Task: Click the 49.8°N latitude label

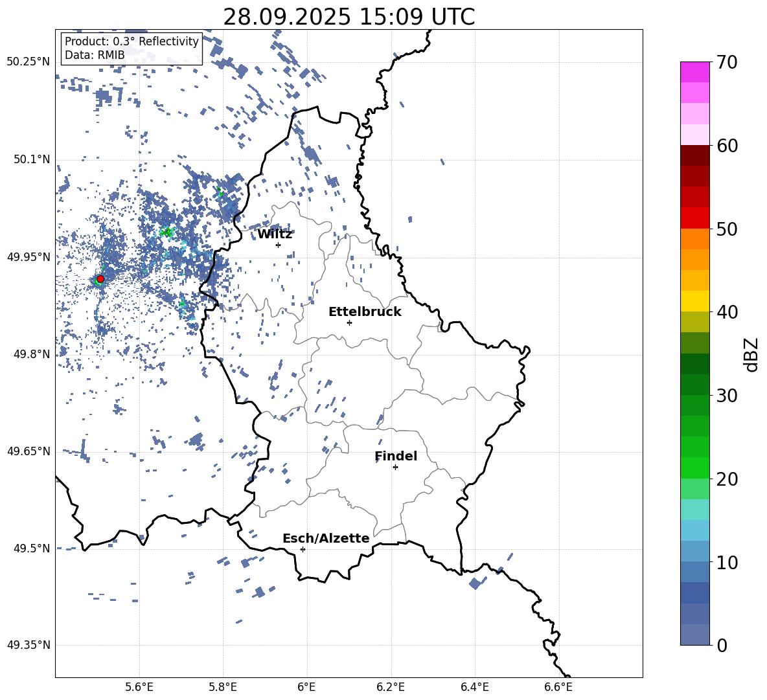Action: pyautogui.click(x=32, y=354)
